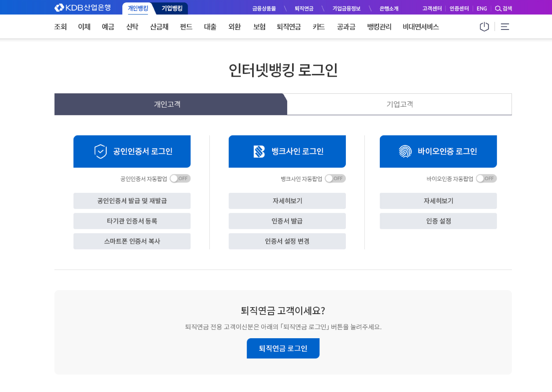Click 자세히보기 under 바이오인증 로그인
Viewport: 552px width, 392px height.
pyautogui.click(x=438, y=201)
